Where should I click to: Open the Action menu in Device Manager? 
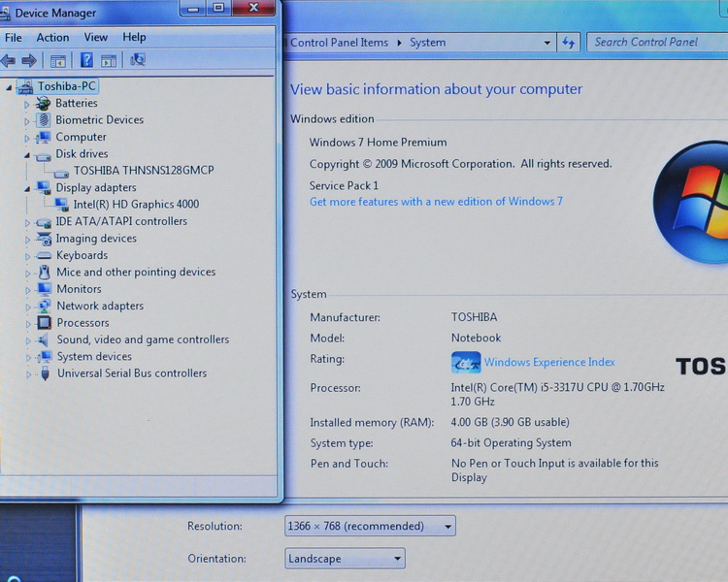click(53, 38)
